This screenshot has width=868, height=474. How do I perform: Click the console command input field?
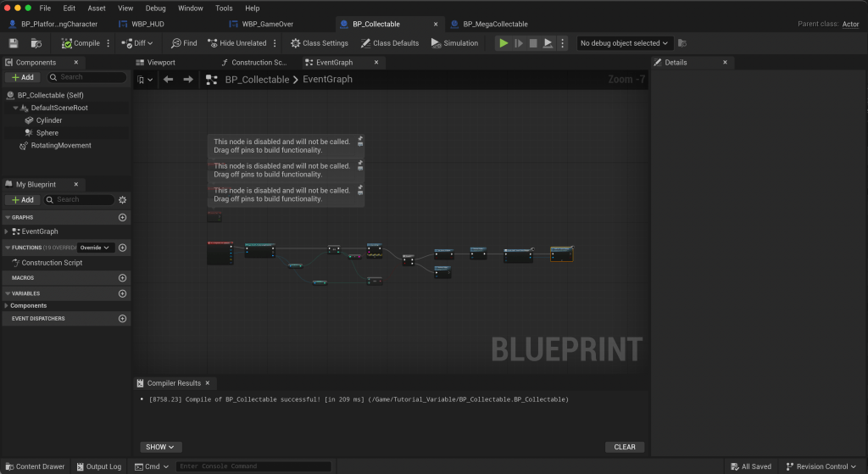(x=253, y=466)
